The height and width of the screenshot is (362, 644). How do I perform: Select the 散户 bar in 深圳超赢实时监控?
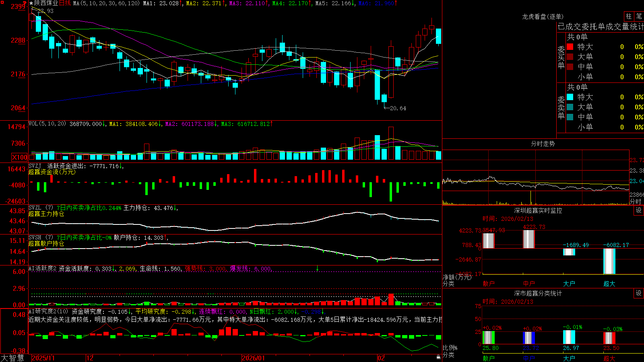pyautogui.click(x=488, y=241)
